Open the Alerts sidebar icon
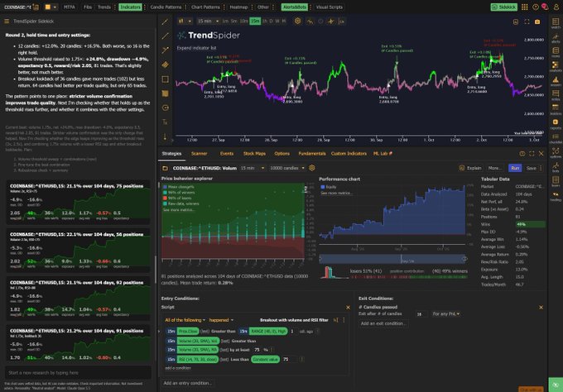Screen dimensions: 563x392 click(556, 38)
